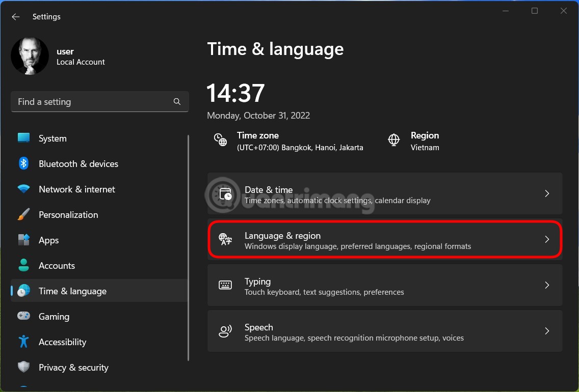This screenshot has width=579, height=392.
Task: Click the Bluetooth icon in sidebar
Action: [x=23, y=163]
